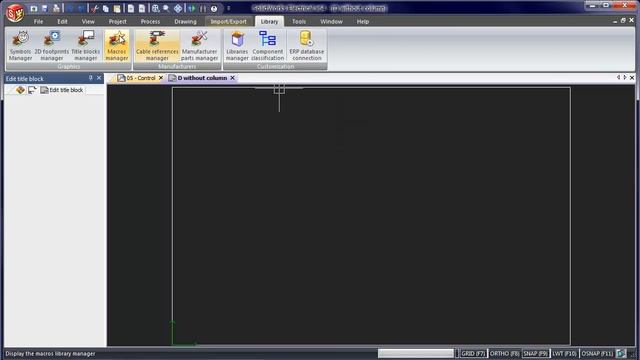Image resolution: width=640 pixels, height=360 pixels.
Task: Launch the Macros manager
Action: click(117, 46)
